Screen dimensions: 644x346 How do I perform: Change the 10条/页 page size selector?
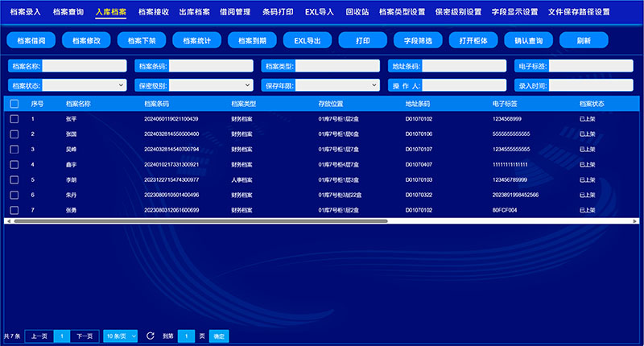click(x=120, y=336)
